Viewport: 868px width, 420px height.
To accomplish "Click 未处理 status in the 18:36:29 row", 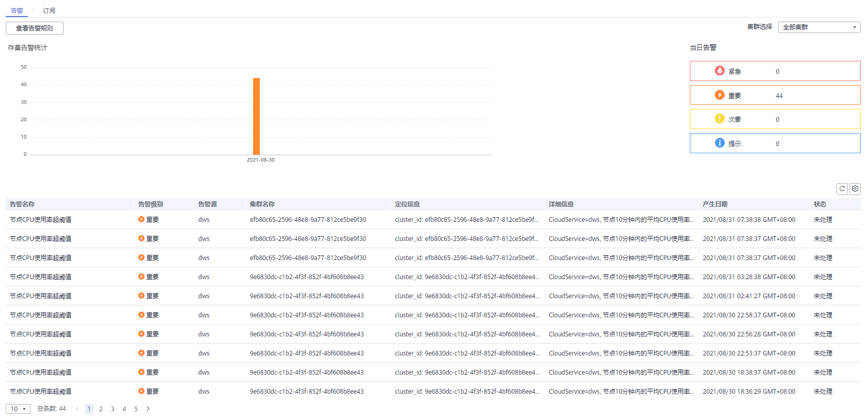I will 823,392.
